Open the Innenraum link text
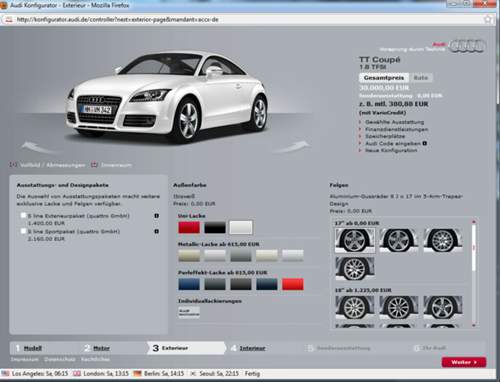The width and height of the screenshot is (500, 382). point(116,165)
